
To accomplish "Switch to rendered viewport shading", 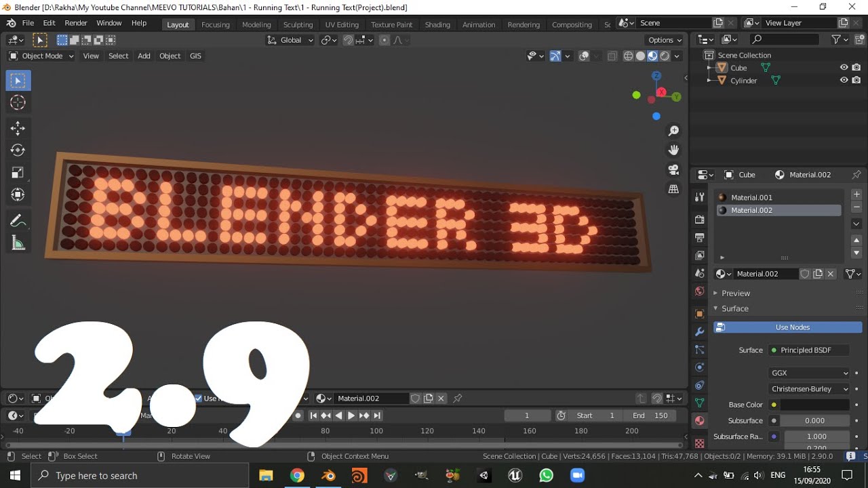I will click(665, 56).
